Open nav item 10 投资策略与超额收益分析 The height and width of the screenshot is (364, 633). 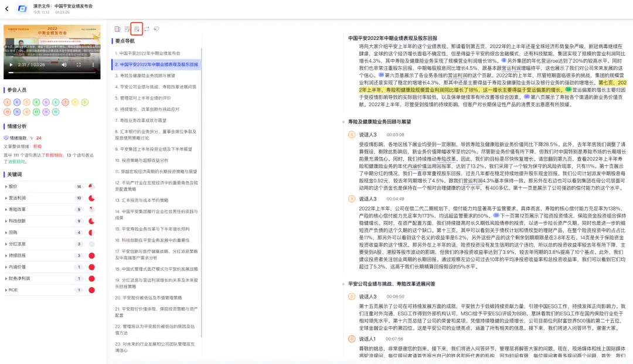click(x=141, y=160)
